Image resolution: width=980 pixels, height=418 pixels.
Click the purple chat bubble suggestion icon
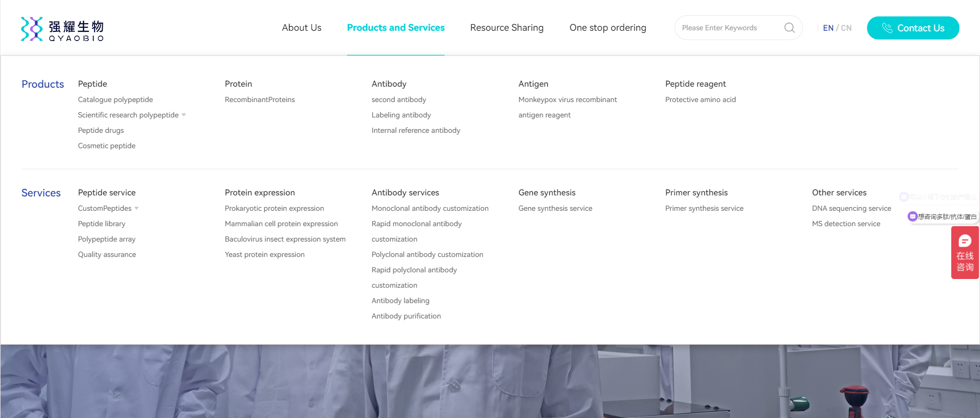(913, 216)
